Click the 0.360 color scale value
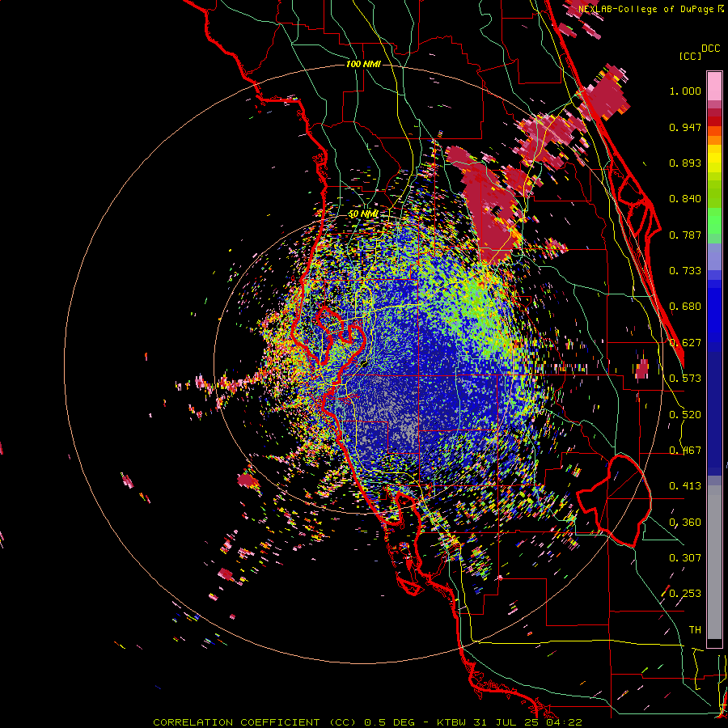This screenshot has height=728, width=728. click(685, 523)
